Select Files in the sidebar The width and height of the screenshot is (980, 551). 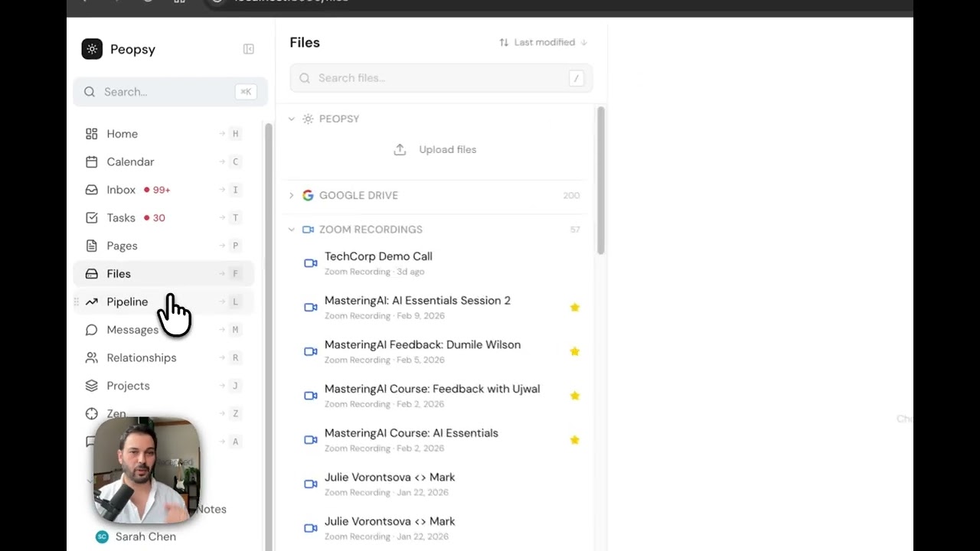(164, 274)
